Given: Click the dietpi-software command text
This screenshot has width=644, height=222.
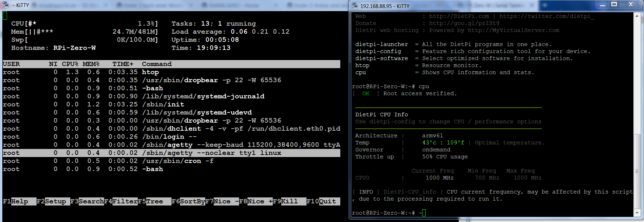Looking at the screenshot, I should point(381,58).
